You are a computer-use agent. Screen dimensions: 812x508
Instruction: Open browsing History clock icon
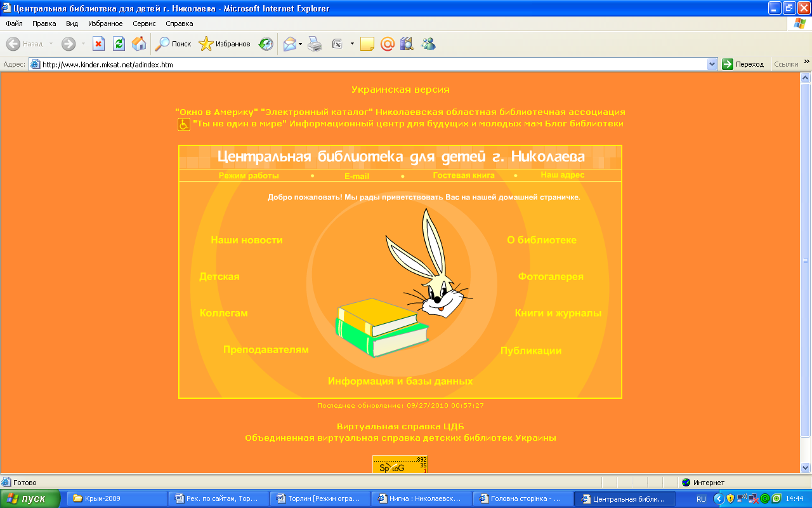click(266, 44)
